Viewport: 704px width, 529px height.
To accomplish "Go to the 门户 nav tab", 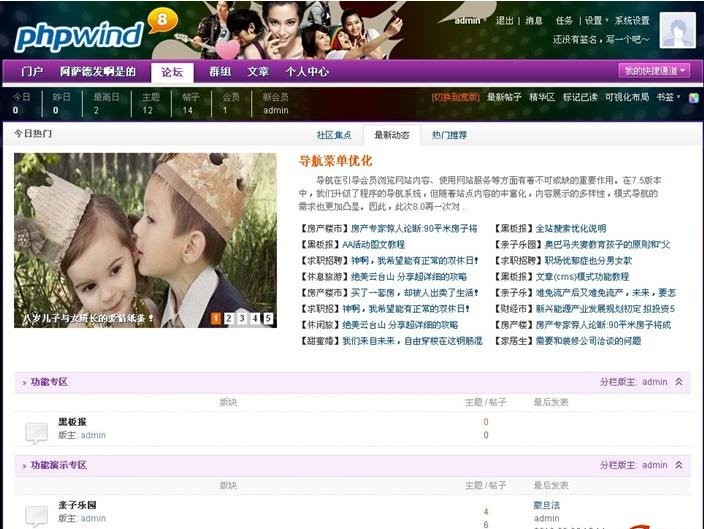I will click(32, 72).
